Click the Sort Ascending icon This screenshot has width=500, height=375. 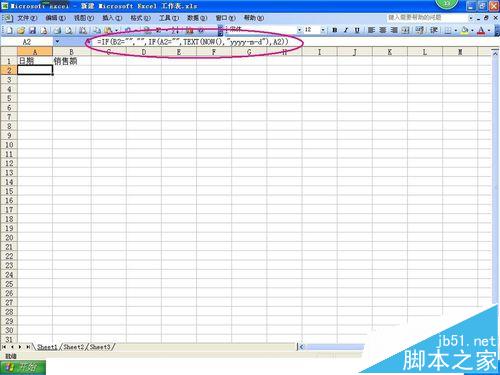(175, 31)
